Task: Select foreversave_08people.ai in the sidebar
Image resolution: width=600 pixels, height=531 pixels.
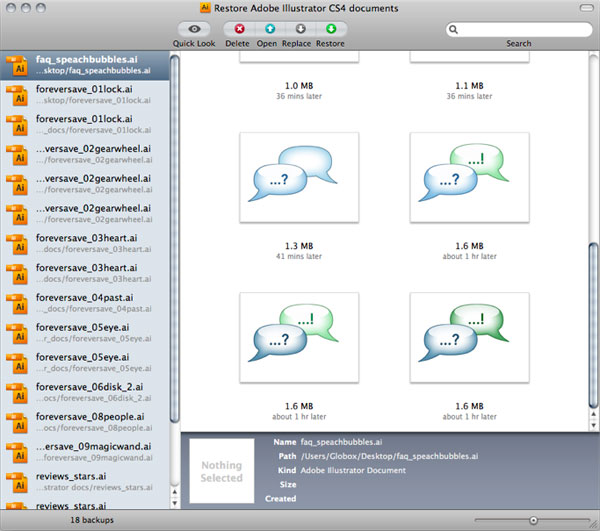Action: [85, 422]
